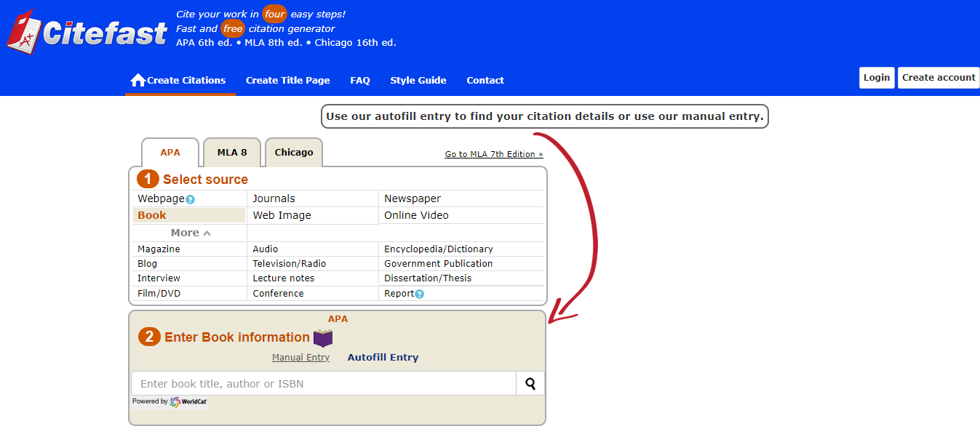Screen dimensions: 980x434
Task: Open the Report help question-mark icon
Action: [x=419, y=294]
